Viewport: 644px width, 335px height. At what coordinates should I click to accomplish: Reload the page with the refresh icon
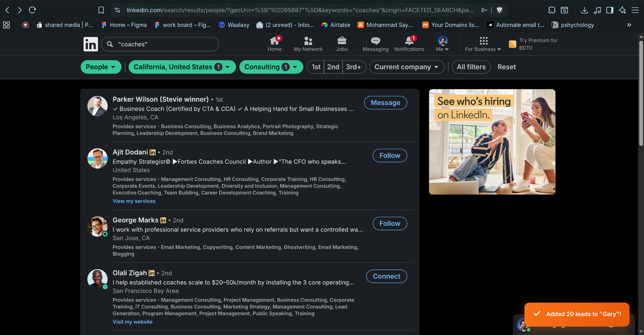coord(32,10)
